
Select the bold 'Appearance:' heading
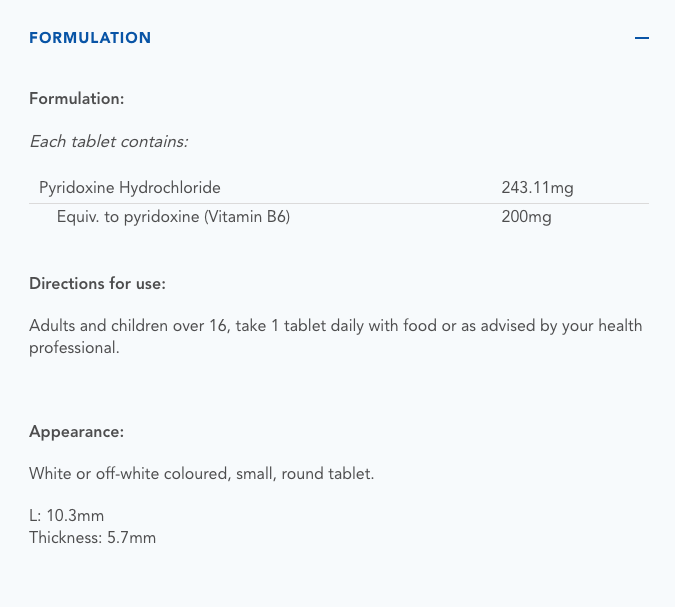tap(76, 432)
